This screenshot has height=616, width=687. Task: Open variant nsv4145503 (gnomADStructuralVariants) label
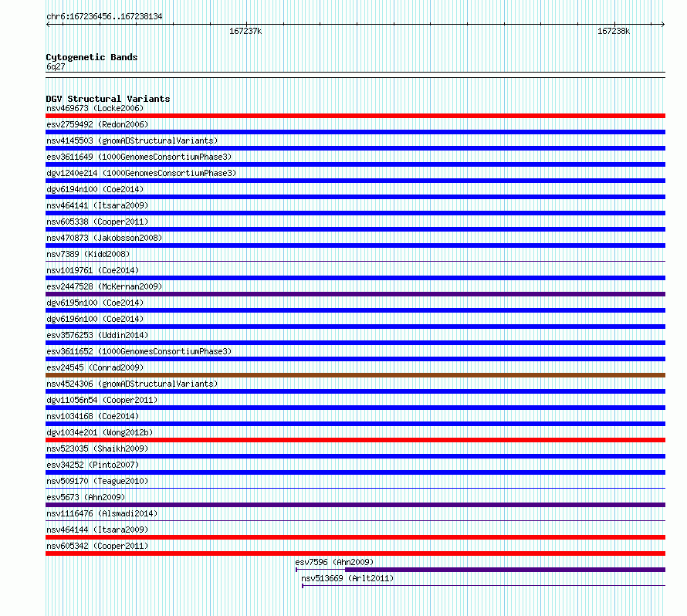(132, 140)
